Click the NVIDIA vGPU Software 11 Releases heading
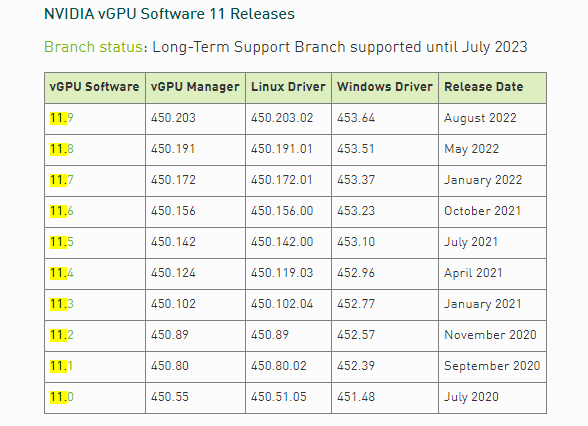Viewport: 588px width, 426px height. pyautogui.click(x=170, y=14)
